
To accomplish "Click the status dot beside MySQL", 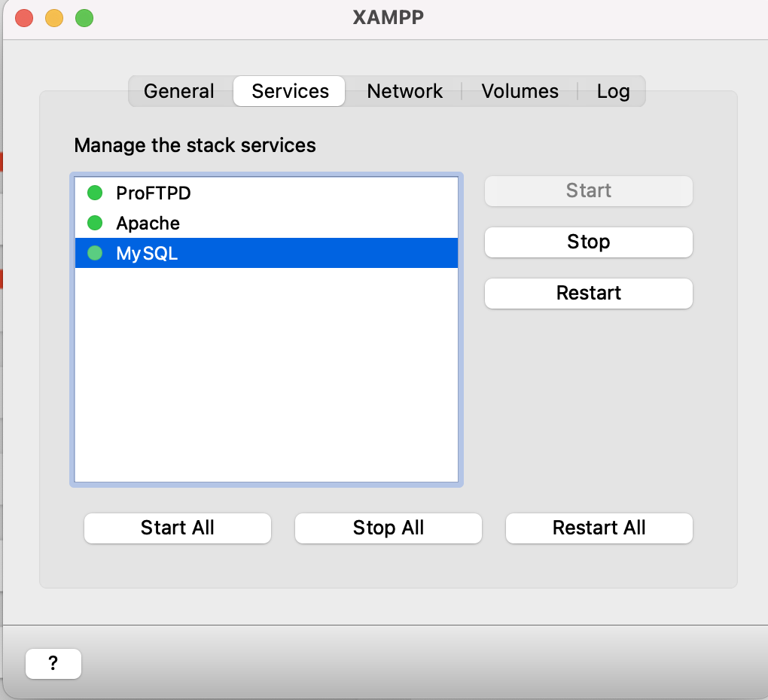I will pos(95,253).
